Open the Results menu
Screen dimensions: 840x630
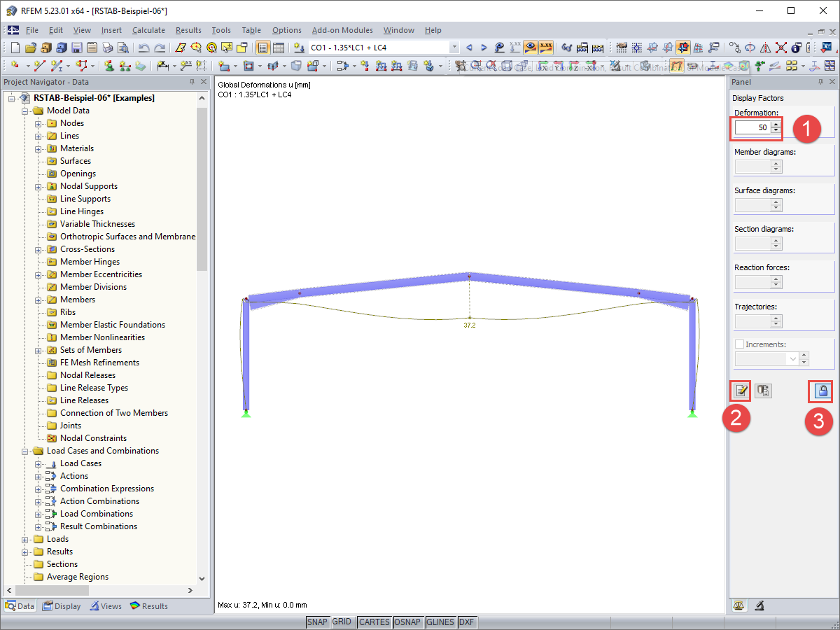click(188, 30)
